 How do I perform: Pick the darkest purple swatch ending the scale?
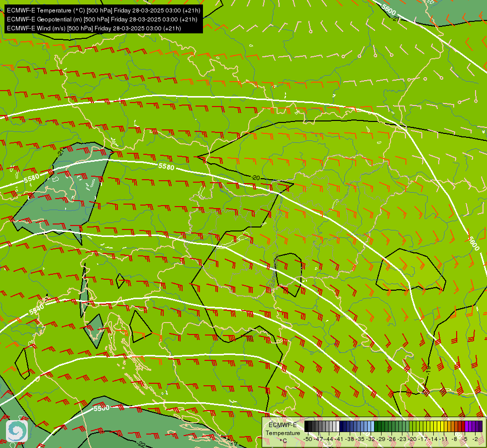[481, 426]
